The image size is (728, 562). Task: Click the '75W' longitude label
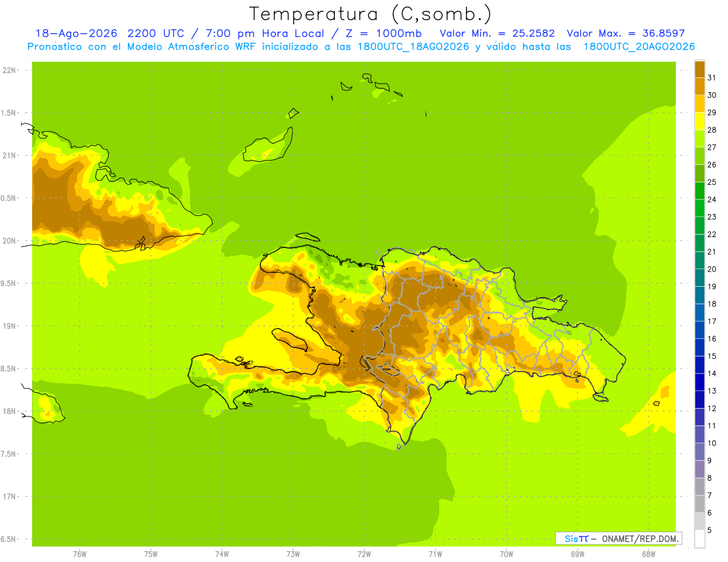pyautogui.click(x=151, y=554)
